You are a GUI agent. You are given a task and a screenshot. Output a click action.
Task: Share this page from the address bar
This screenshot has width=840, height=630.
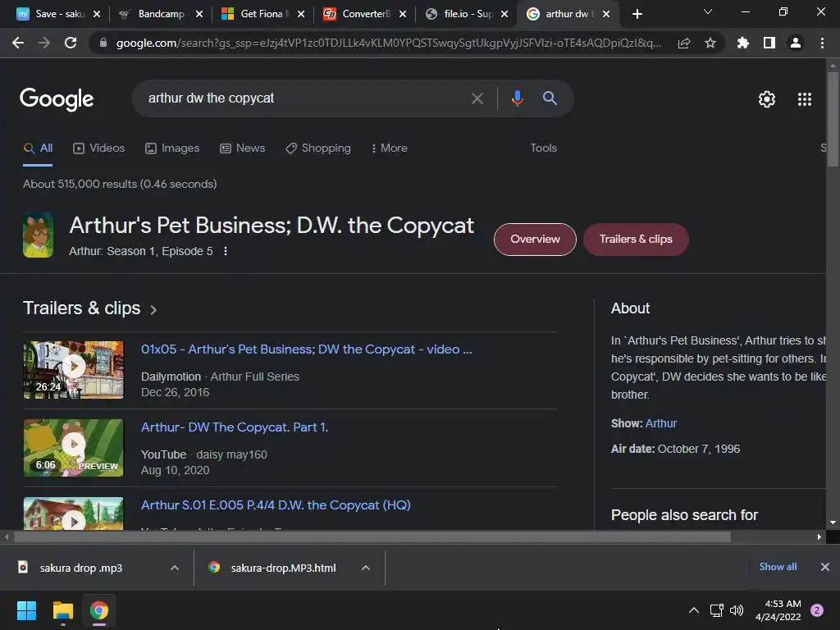coord(684,43)
